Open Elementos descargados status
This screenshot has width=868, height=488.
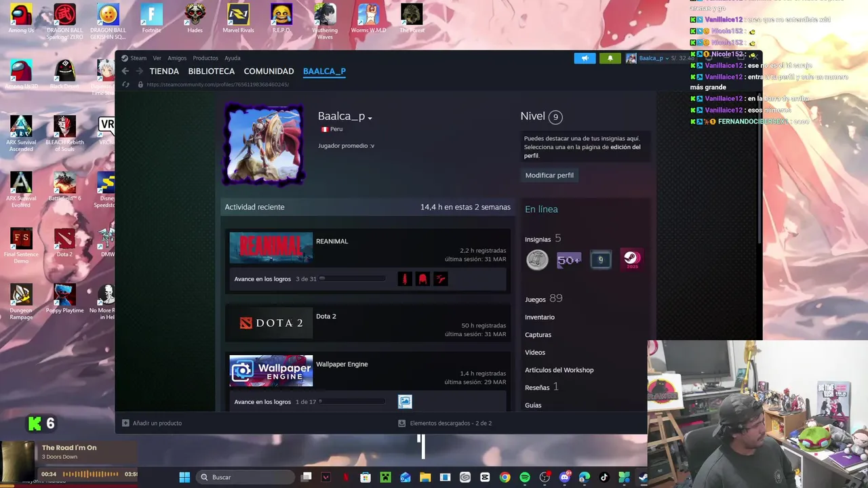445,423
